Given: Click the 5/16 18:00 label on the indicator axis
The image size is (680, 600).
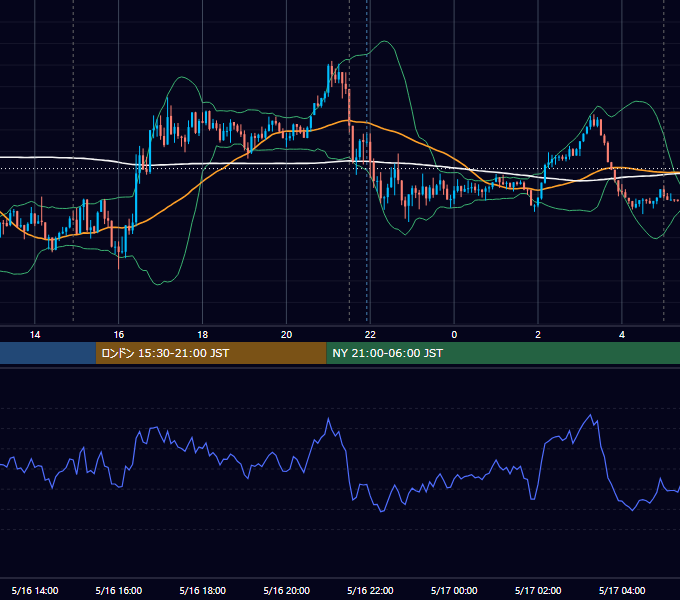Looking at the screenshot, I should pos(203,590).
